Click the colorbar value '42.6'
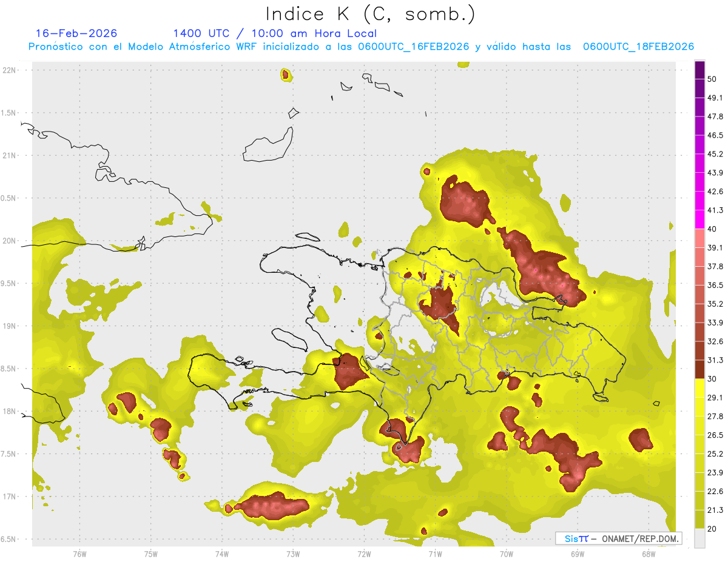This screenshot has height=562, width=728. (x=715, y=192)
